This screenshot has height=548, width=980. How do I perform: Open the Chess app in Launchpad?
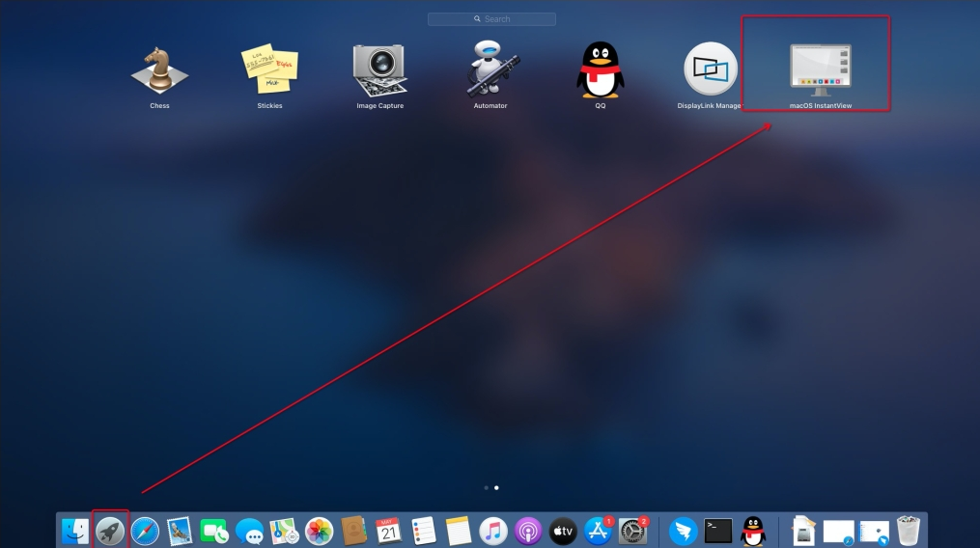click(159, 70)
